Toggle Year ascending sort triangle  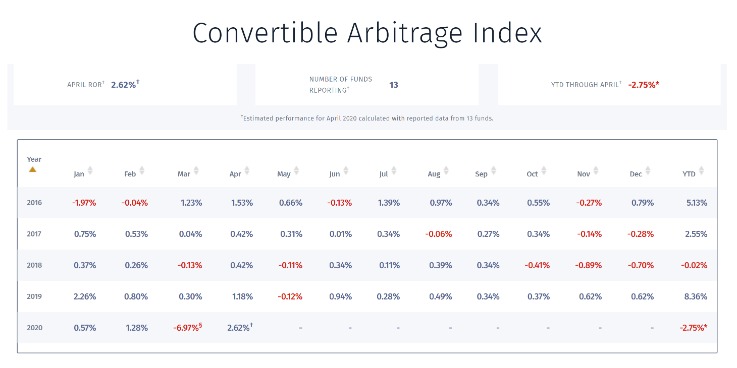pos(32,170)
